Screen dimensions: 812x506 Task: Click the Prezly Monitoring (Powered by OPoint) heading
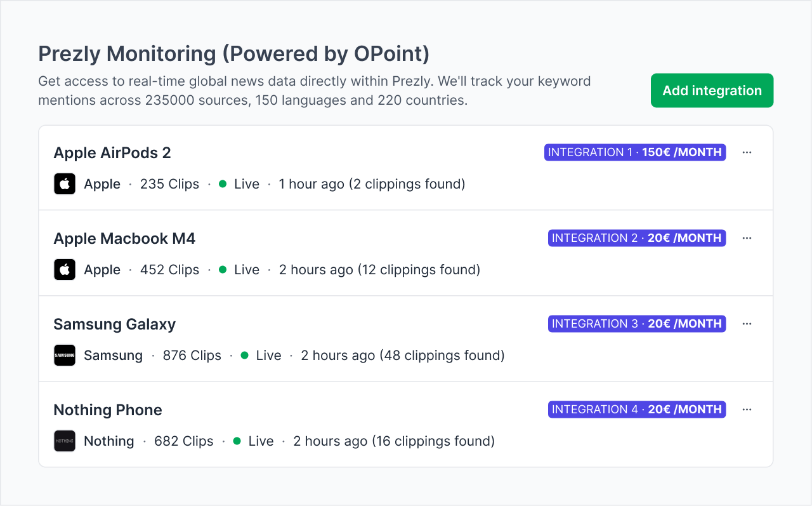(x=234, y=54)
